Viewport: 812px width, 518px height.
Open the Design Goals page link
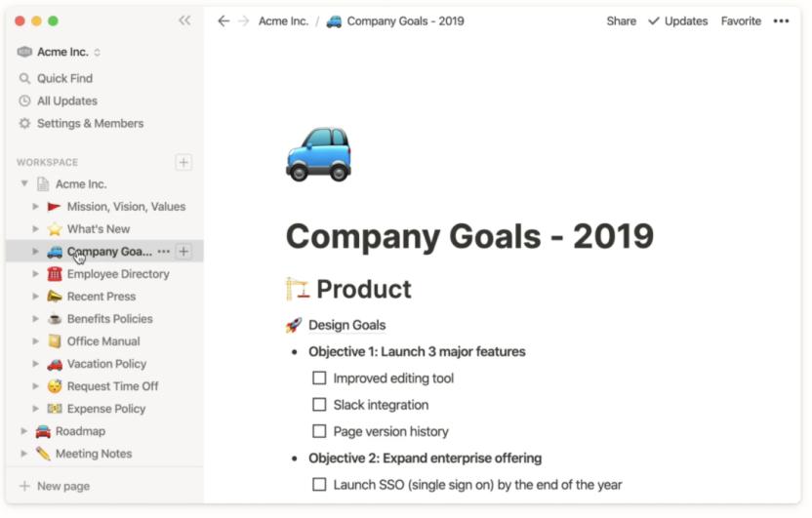(346, 325)
